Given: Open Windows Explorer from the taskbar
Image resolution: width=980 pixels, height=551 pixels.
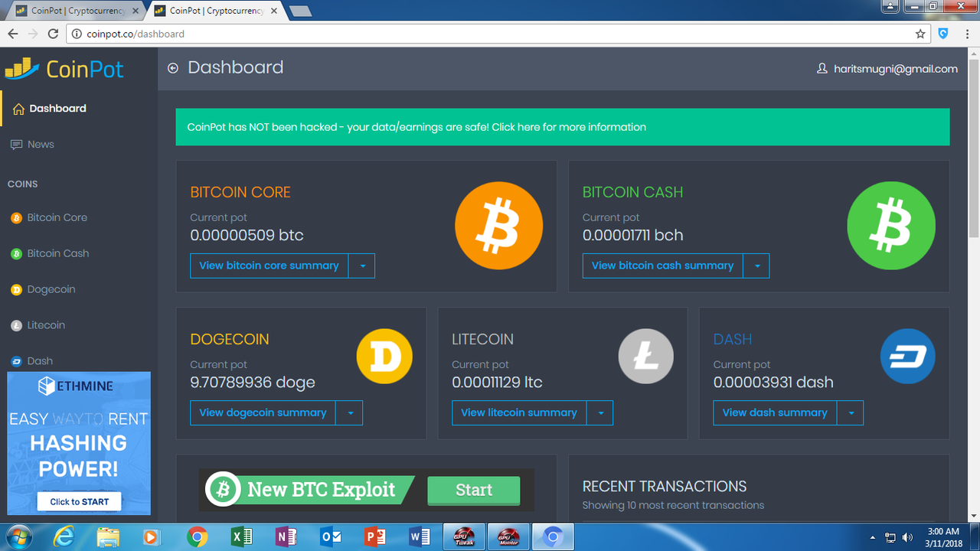Looking at the screenshot, I should [x=108, y=536].
